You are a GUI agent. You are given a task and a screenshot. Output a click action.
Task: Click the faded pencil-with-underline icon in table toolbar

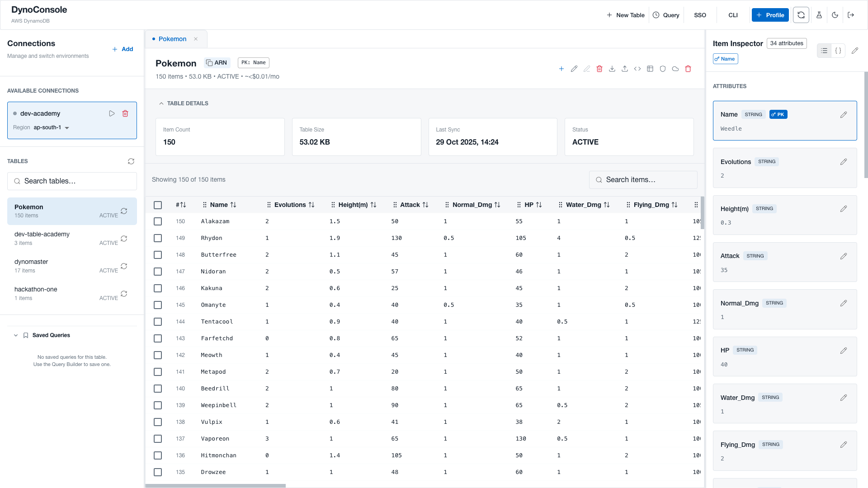click(x=587, y=69)
